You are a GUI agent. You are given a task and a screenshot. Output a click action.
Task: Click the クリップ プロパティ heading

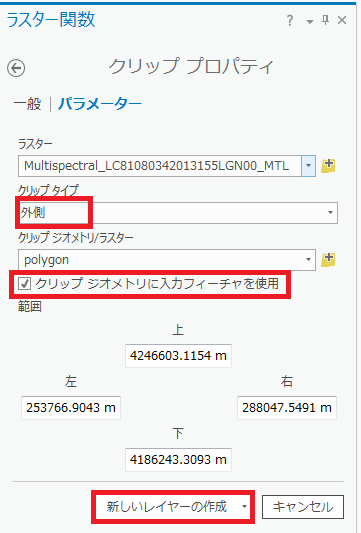(x=191, y=66)
